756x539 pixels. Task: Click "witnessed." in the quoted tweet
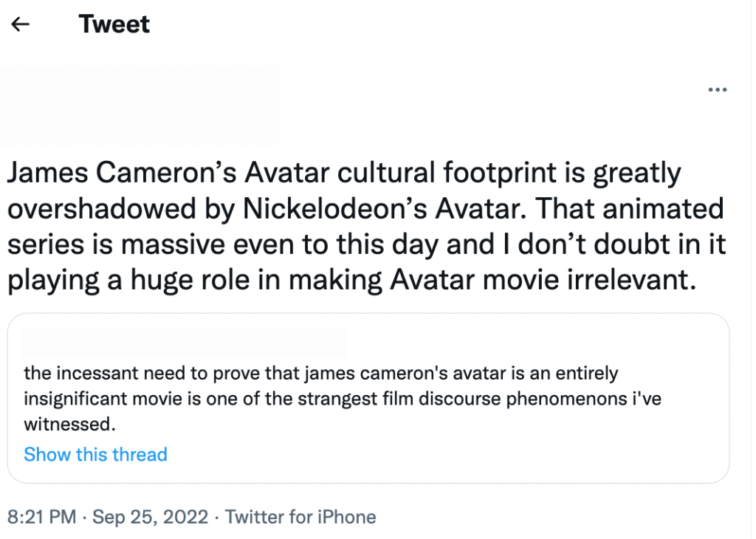tap(70, 425)
